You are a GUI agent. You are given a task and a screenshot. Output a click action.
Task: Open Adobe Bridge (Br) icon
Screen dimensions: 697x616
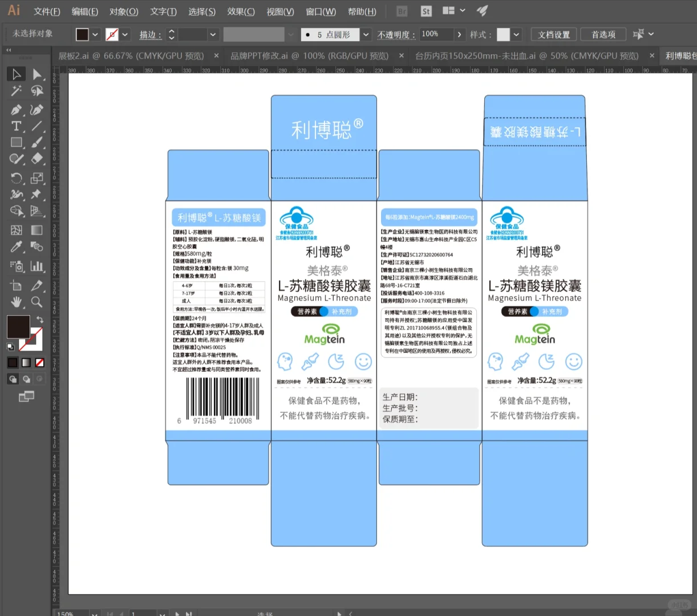point(402,11)
